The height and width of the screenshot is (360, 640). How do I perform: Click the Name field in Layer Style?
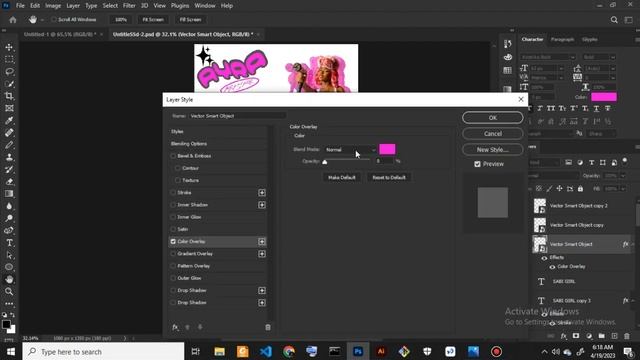click(237, 116)
